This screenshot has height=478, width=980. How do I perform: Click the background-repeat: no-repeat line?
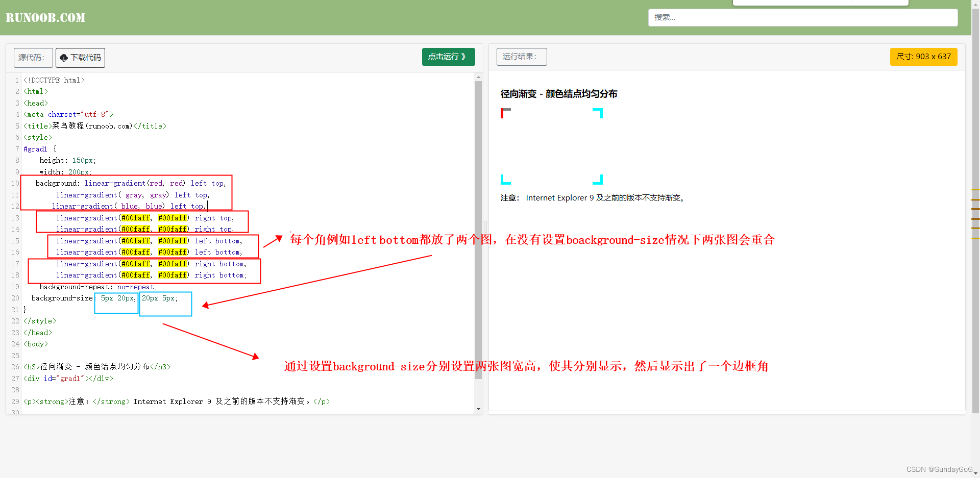click(x=98, y=287)
